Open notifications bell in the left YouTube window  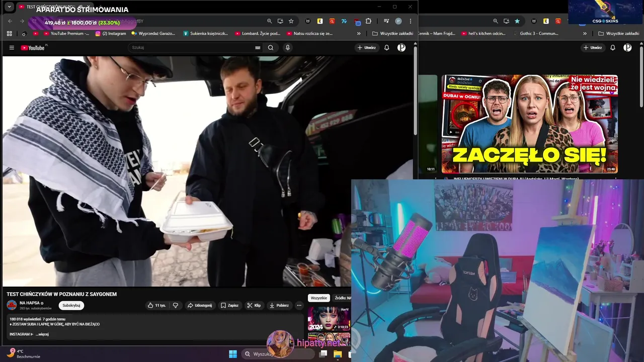(387, 48)
